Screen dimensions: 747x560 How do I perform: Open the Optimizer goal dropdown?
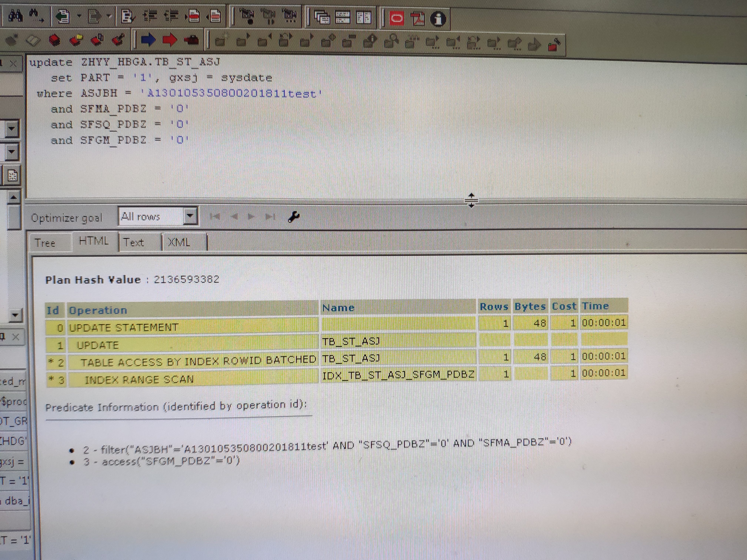[x=190, y=216]
